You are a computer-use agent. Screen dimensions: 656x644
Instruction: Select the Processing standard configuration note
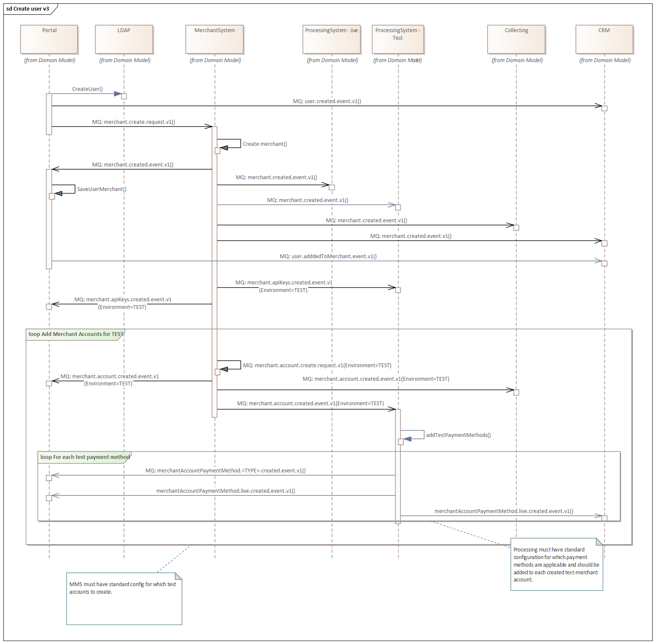pos(556,565)
